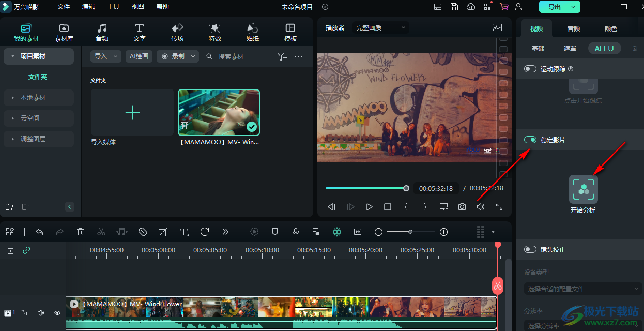The height and width of the screenshot is (331, 644).
Task: Click the AI绘画 button
Action: 139,56
